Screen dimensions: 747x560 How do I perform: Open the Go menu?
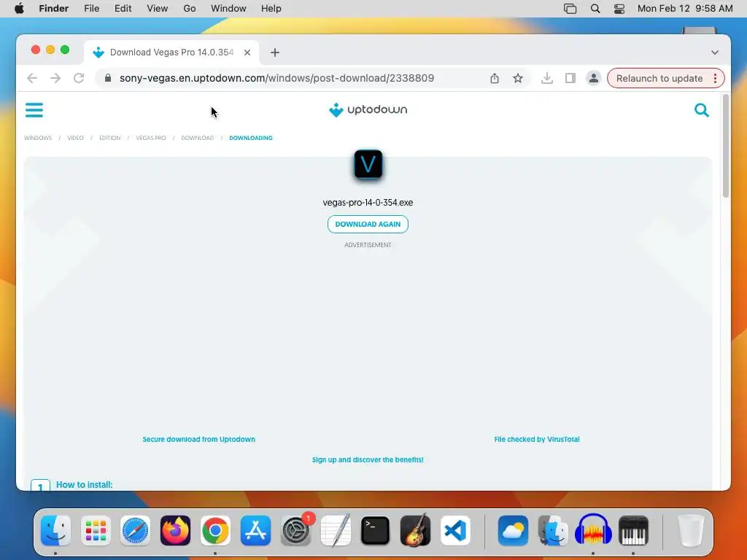pyautogui.click(x=190, y=9)
